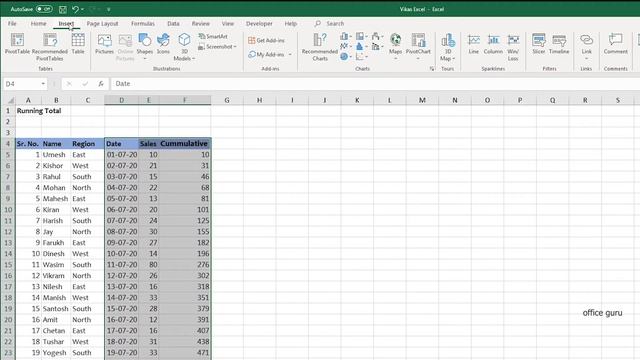Insert a Table from the Tables group
The width and height of the screenshot is (640, 360).
[x=78, y=44]
